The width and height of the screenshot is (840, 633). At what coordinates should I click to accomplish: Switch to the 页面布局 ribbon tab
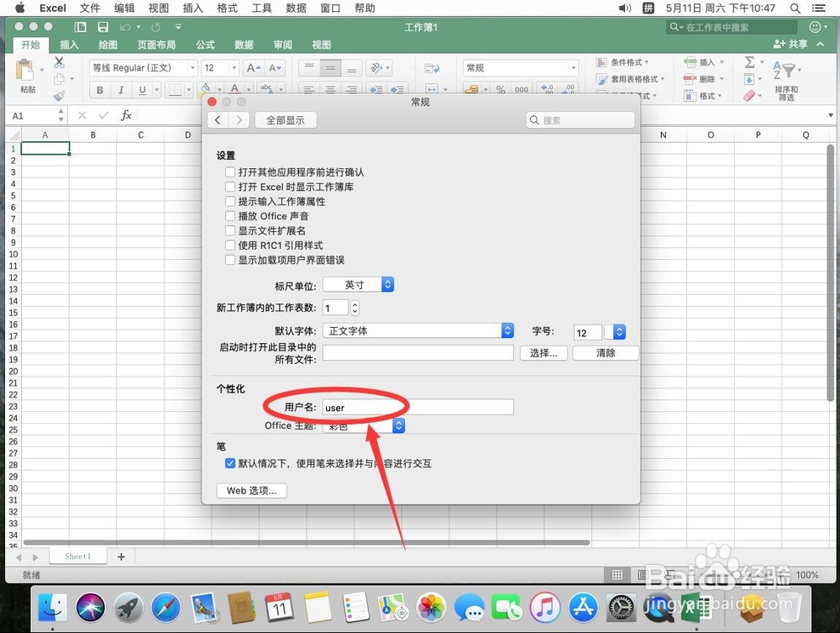click(x=156, y=45)
